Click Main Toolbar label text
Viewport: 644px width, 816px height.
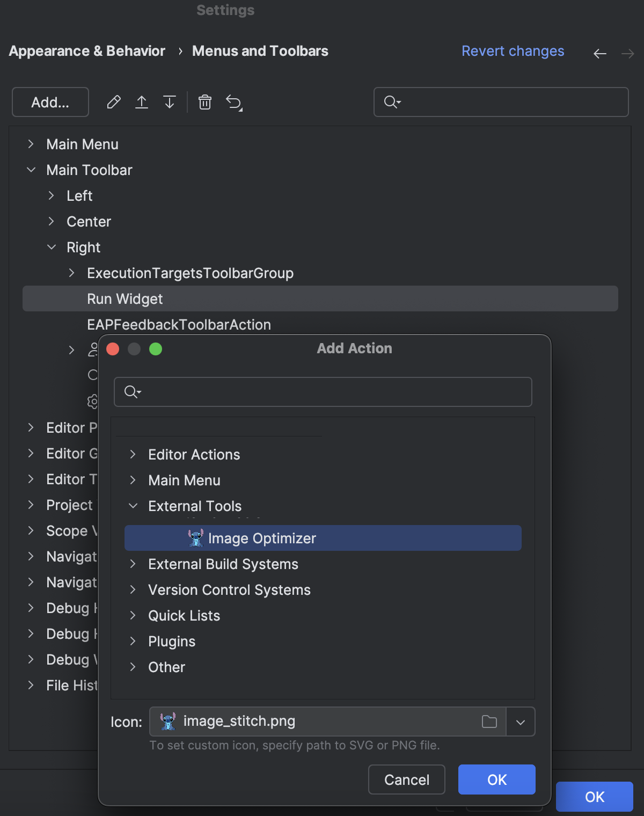pos(89,170)
